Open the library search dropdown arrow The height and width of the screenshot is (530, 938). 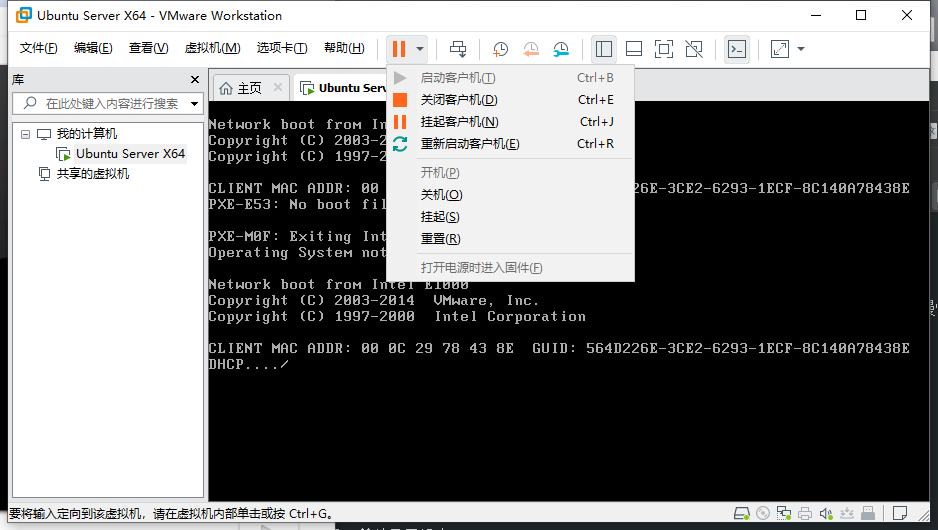194,103
